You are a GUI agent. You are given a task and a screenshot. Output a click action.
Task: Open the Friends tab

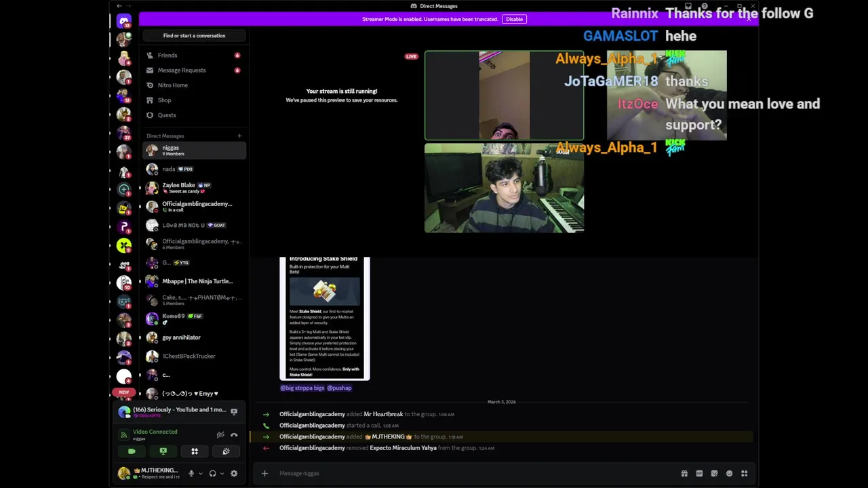(194, 56)
